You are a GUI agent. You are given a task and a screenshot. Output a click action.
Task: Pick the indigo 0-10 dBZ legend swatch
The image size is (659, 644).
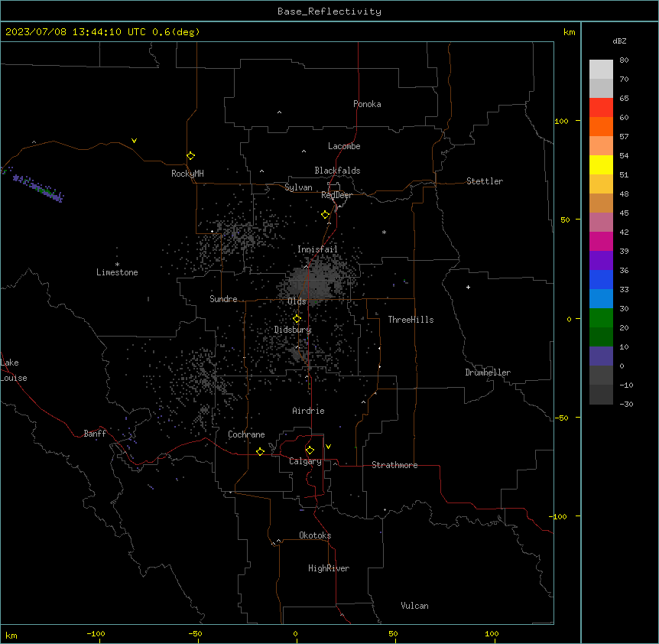pos(601,356)
